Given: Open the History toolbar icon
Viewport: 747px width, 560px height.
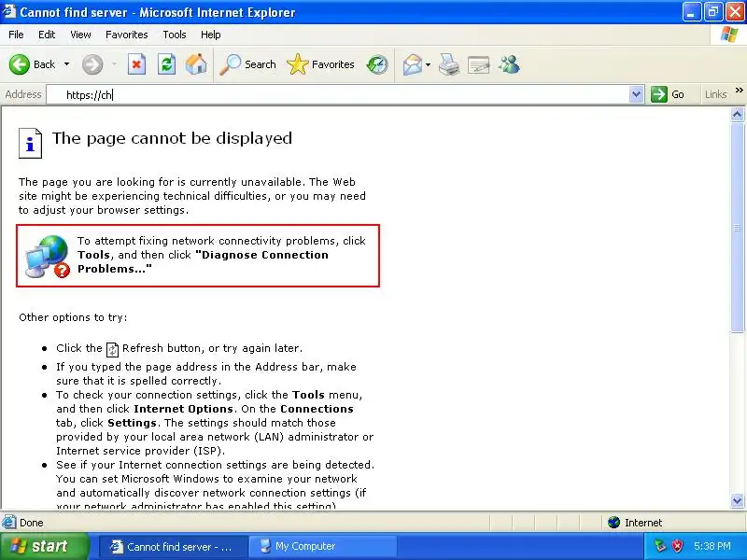Looking at the screenshot, I should 377,64.
